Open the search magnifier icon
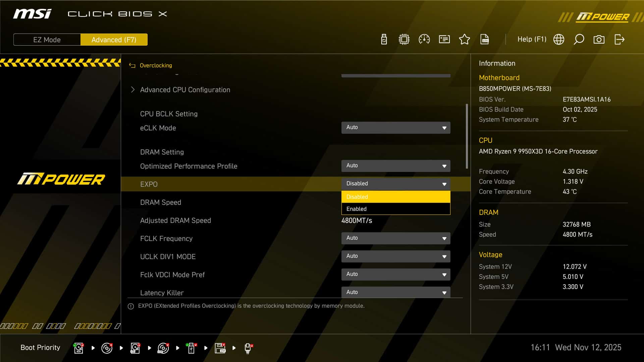 [579, 40]
